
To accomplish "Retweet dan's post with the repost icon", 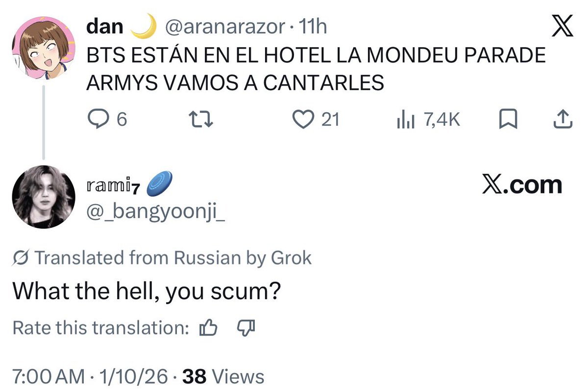I will pyautogui.click(x=202, y=119).
